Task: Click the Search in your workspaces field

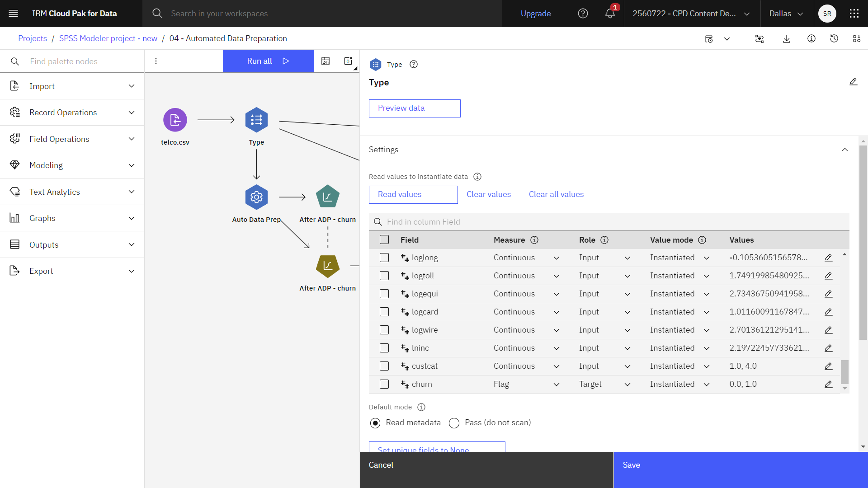Action: click(x=322, y=14)
